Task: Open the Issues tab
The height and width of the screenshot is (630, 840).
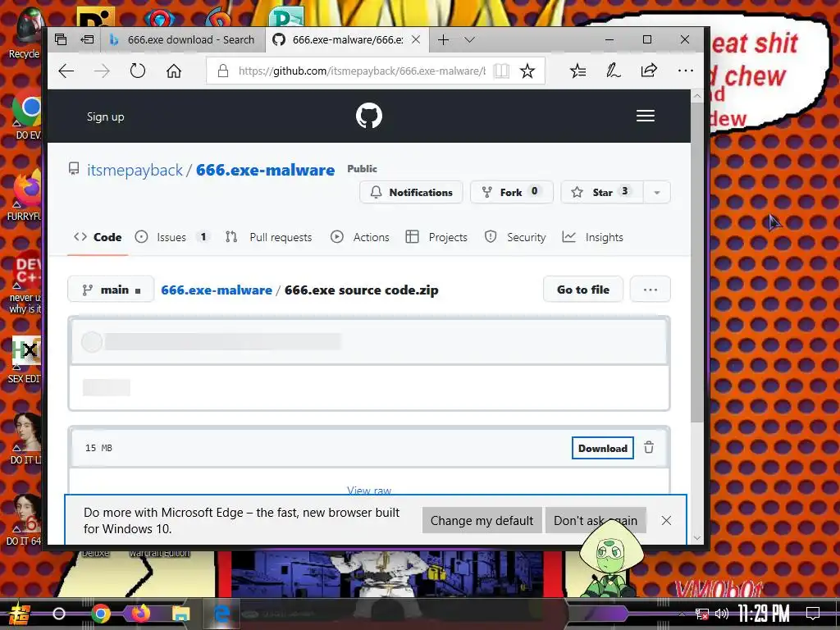Action: tap(172, 237)
